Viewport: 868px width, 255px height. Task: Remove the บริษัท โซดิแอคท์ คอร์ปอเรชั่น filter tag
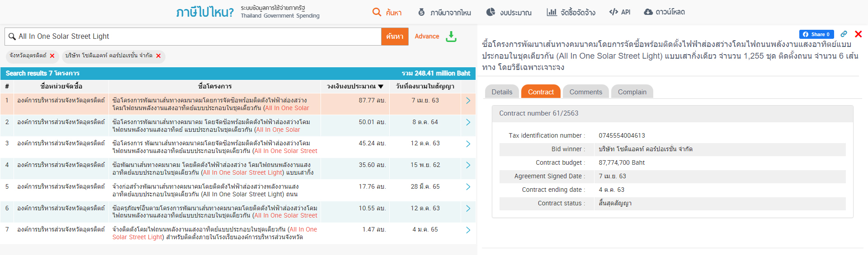tap(158, 56)
